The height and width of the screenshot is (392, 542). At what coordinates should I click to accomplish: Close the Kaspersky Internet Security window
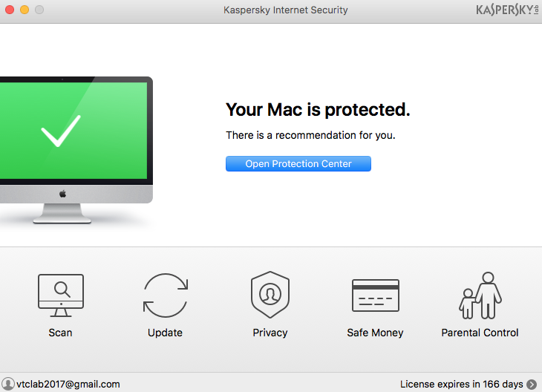coord(10,10)
